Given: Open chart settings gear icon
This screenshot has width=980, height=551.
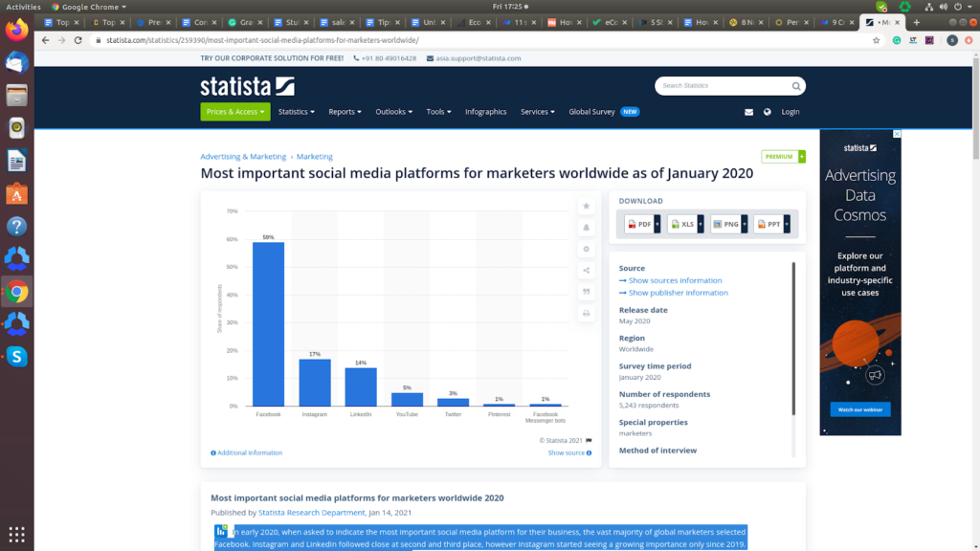Looking at the screenshot, I should 587,249.
